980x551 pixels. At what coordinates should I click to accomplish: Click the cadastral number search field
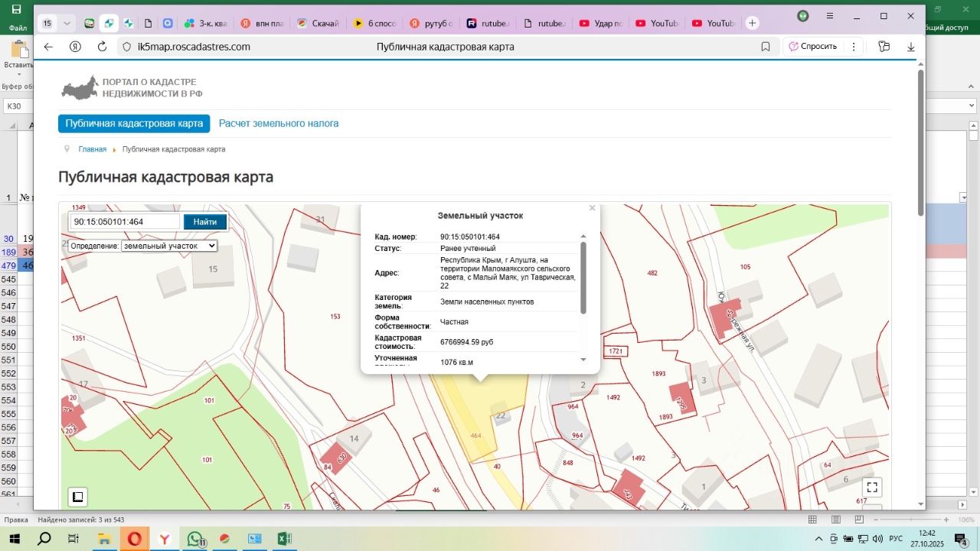pos(126,222)
